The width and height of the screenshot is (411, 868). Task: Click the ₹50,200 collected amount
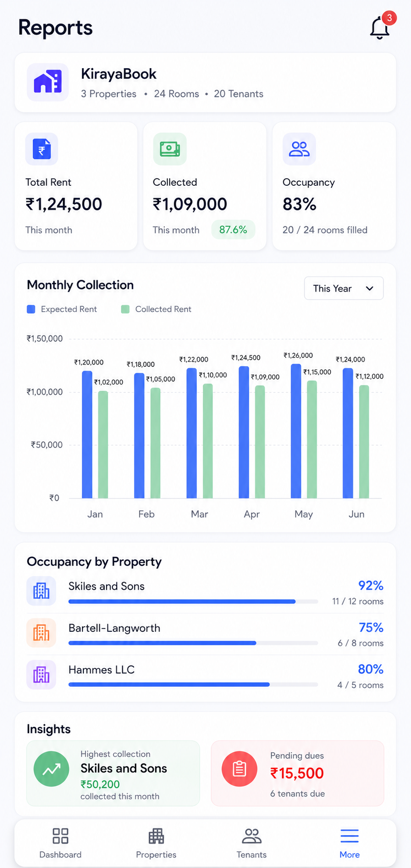click(x=100, y=784)
